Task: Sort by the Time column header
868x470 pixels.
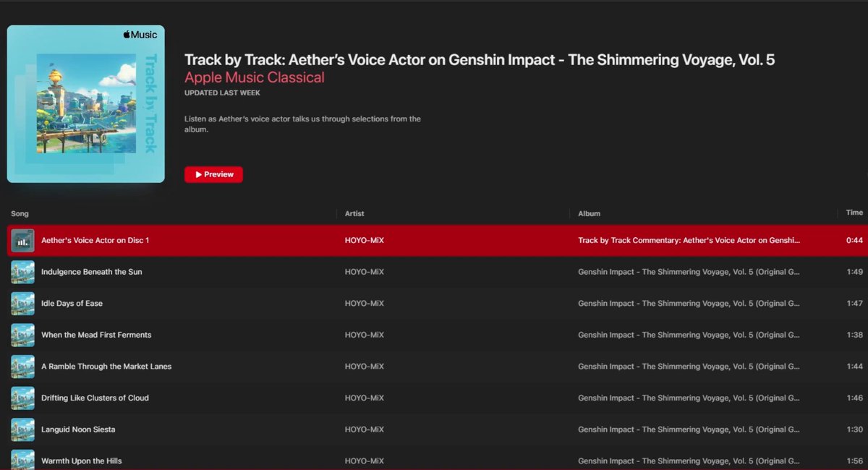Action: point(854,213)
